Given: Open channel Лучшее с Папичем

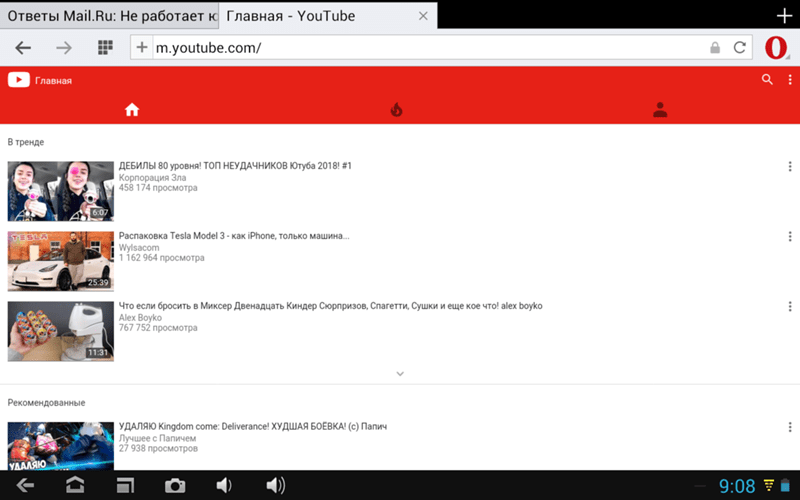Looking at the screenshot, I should (157, 438).
